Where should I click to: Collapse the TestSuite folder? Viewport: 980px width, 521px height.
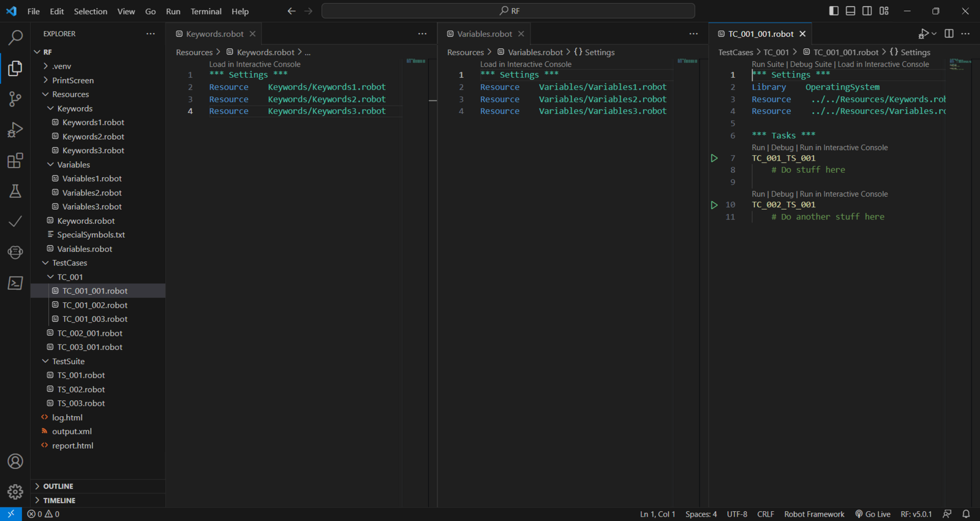[x=68, y=362]
